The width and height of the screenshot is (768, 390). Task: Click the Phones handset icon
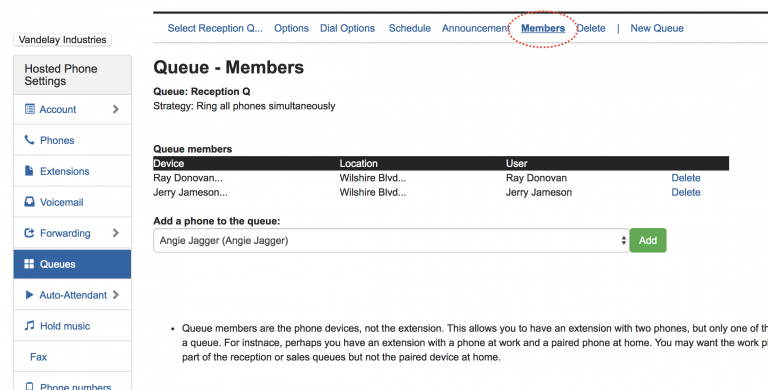coord(29,140)
